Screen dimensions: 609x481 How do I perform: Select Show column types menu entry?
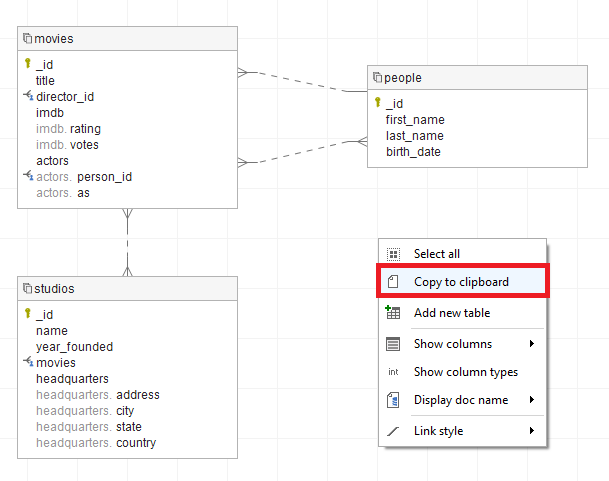click(x=465, y=372)
